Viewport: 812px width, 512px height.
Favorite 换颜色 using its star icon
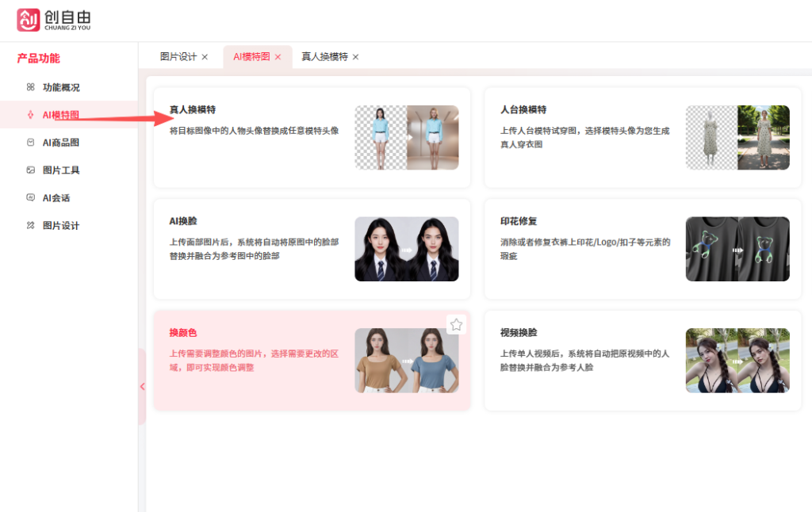coord(456,324)
